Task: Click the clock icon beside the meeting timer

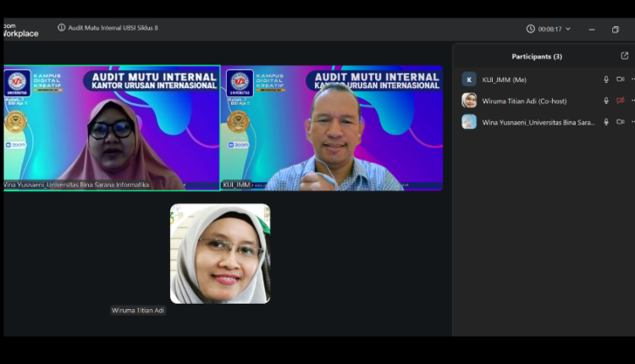Action: pyautogui.click(x=531, y=29)
